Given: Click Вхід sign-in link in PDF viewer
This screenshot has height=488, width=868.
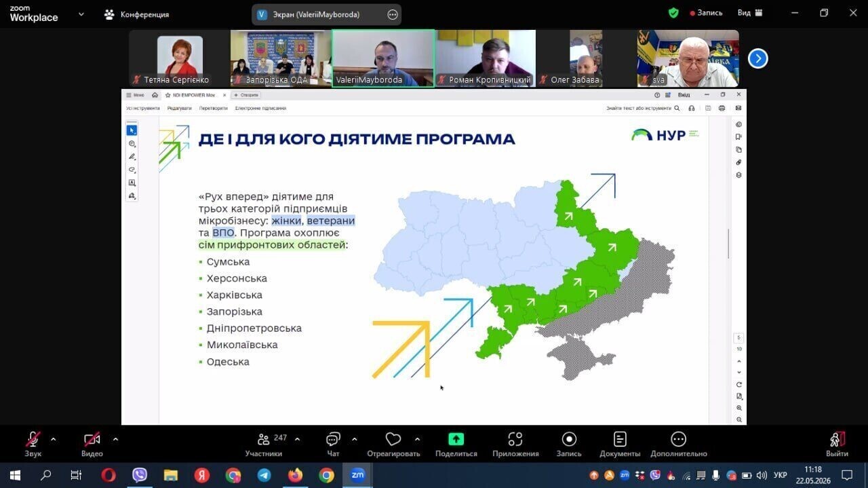Looking at the screenshot, I should point(684,95).
